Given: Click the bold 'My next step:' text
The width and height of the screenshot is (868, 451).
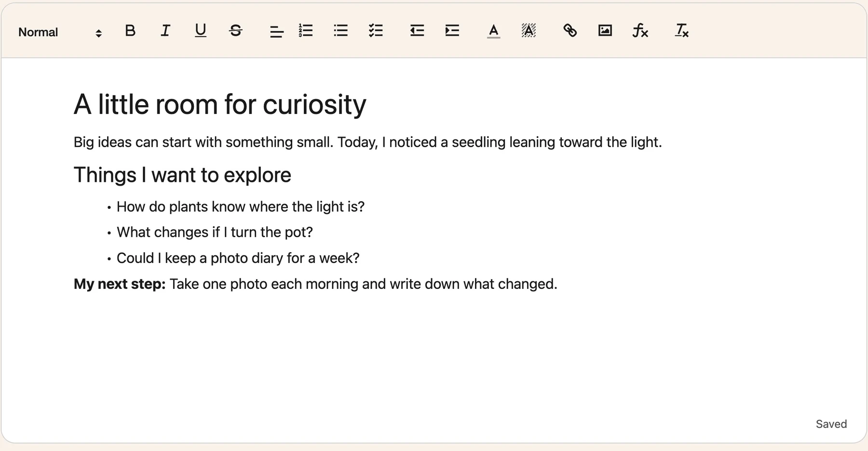Looking at the screenshot, I should pos(120,284).
